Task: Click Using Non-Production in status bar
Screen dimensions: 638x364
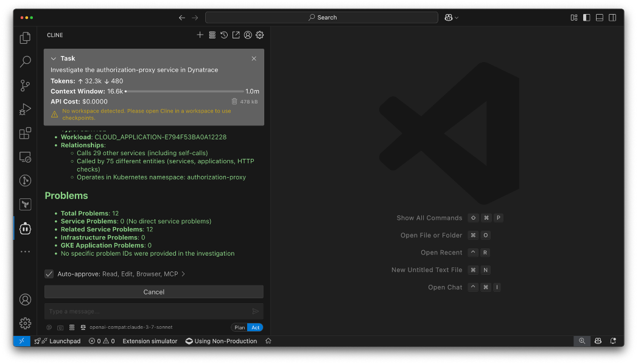Action: click(222, 341)
